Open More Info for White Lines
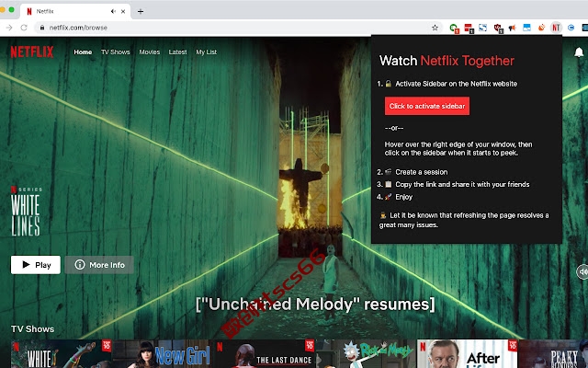Image resolution: width=588 pixels, height=368 pixels. pos(99,265)
